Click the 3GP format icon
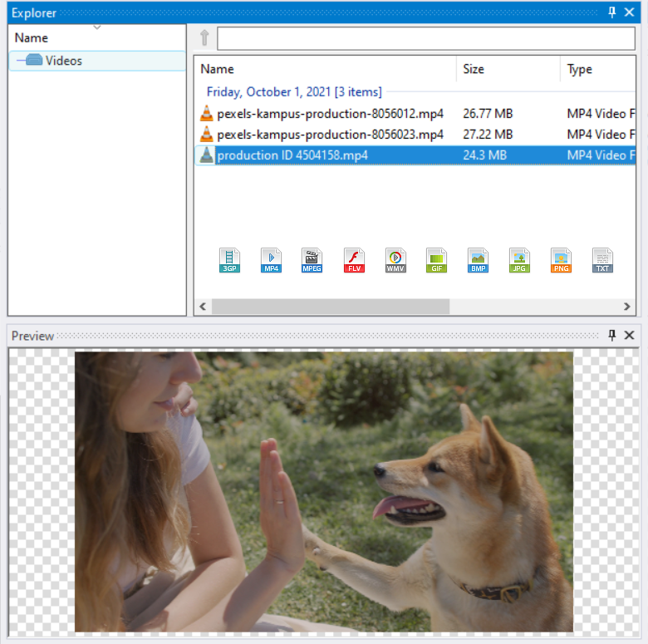Image resolution: width=648 pixels, height=644 pixels. click(229, 260)
